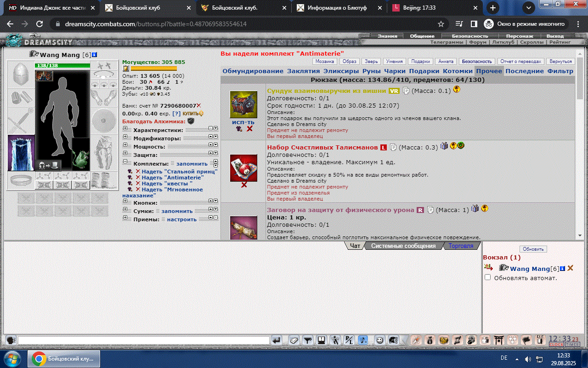This screenshot has width=588, height=368.
Task: Click the money bag icon in bottom toolbar
Action: click(430, 340)
